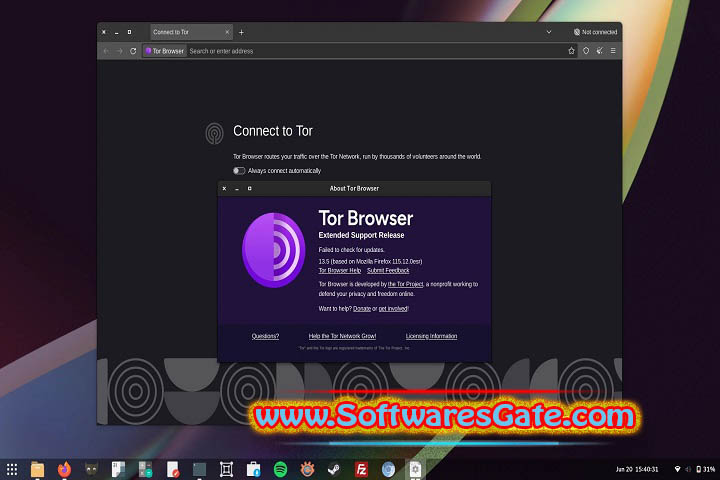
Task: Click the get involved link
Action: click(x=393, y=309)
